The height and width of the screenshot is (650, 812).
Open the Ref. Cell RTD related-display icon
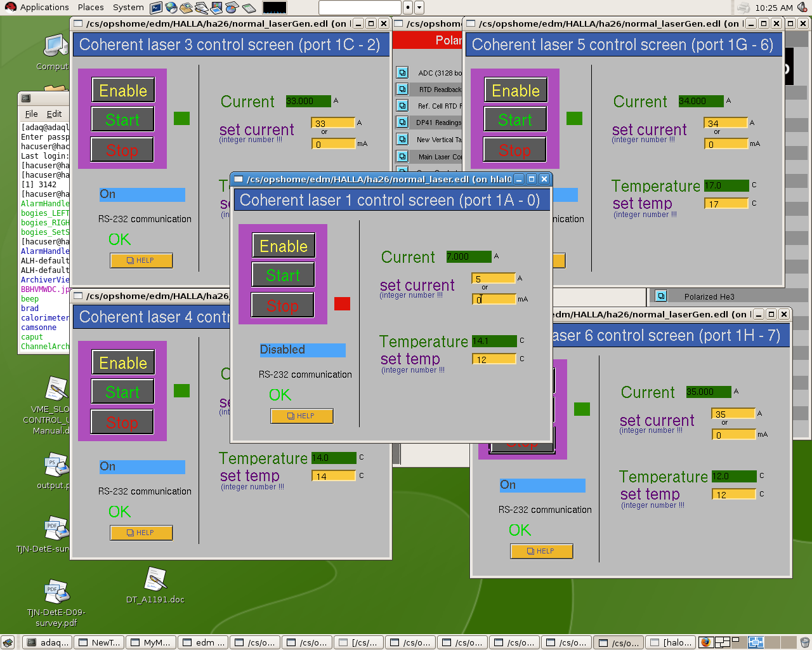[x=402, y=105]
